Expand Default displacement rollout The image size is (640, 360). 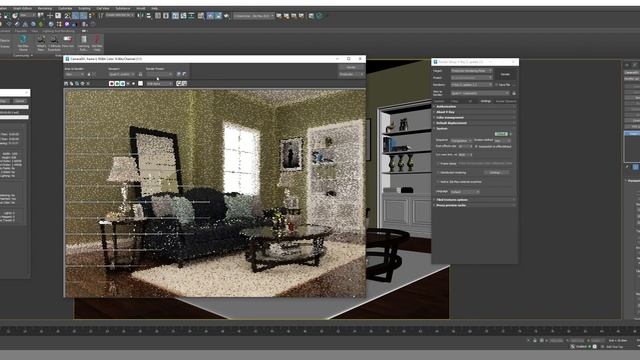click(475, 123)
